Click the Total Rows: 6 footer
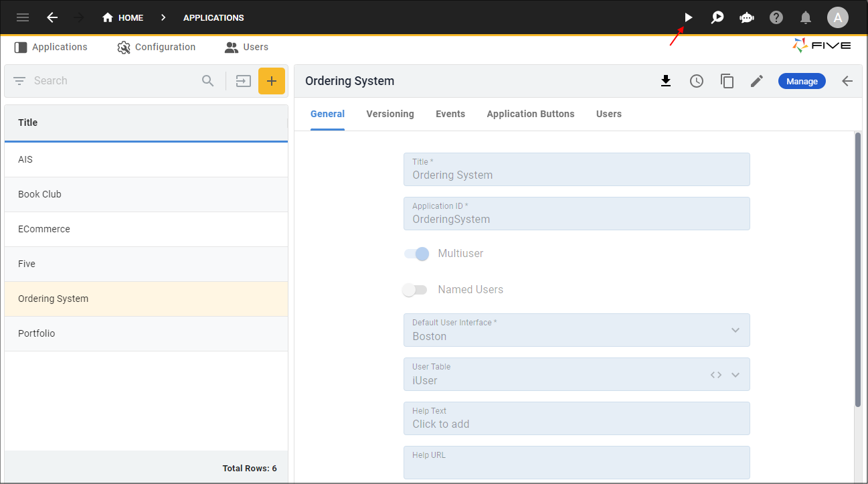Image resolution: width=868 pixels, height=484 pixels. pyautogui.click(x=250, y=469)
